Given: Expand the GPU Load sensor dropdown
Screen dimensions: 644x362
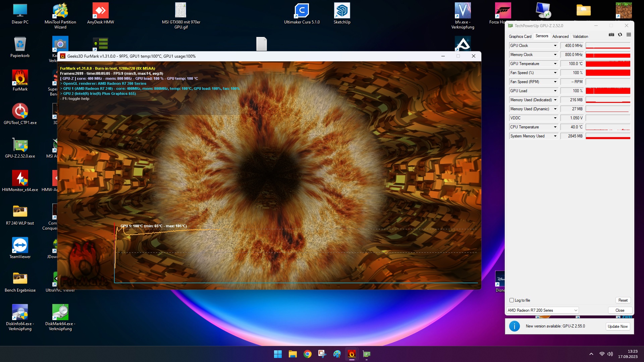Looking at the screenshot, I should [555, 91].
